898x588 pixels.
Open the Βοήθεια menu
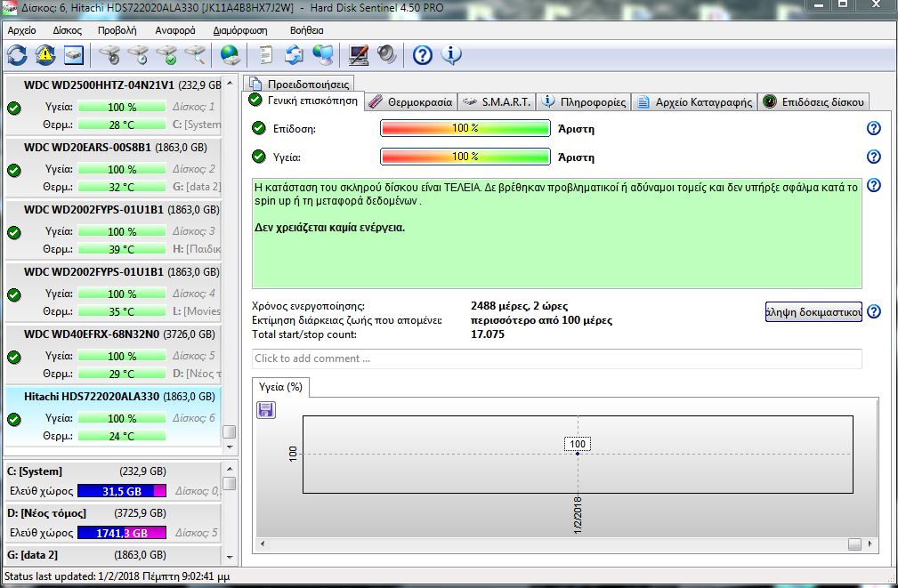point(306,30)
